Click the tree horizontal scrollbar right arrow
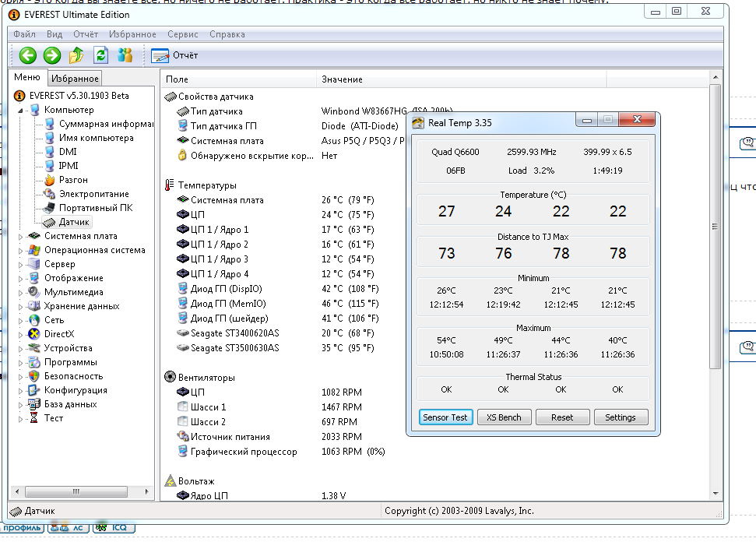Viewport: 756px width, 542px height. point(146,492)
